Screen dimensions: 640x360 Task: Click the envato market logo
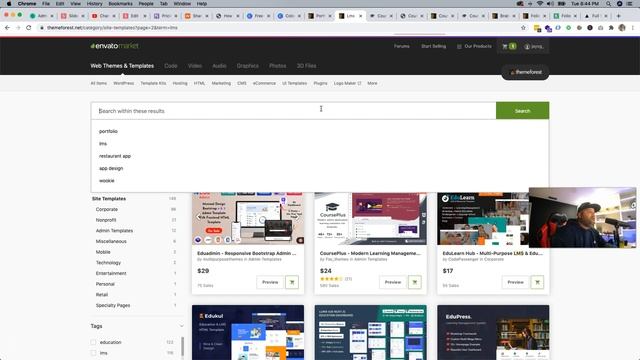[x=115, y=46]
